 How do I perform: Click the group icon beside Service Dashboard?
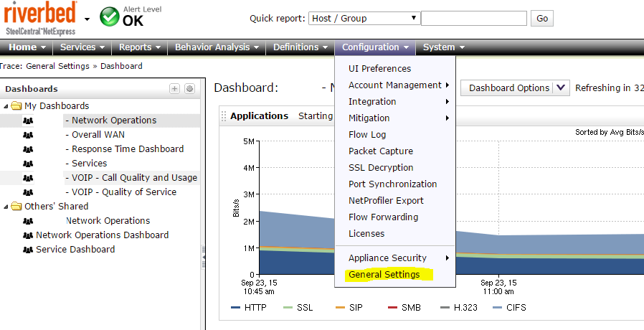[28, 250]
